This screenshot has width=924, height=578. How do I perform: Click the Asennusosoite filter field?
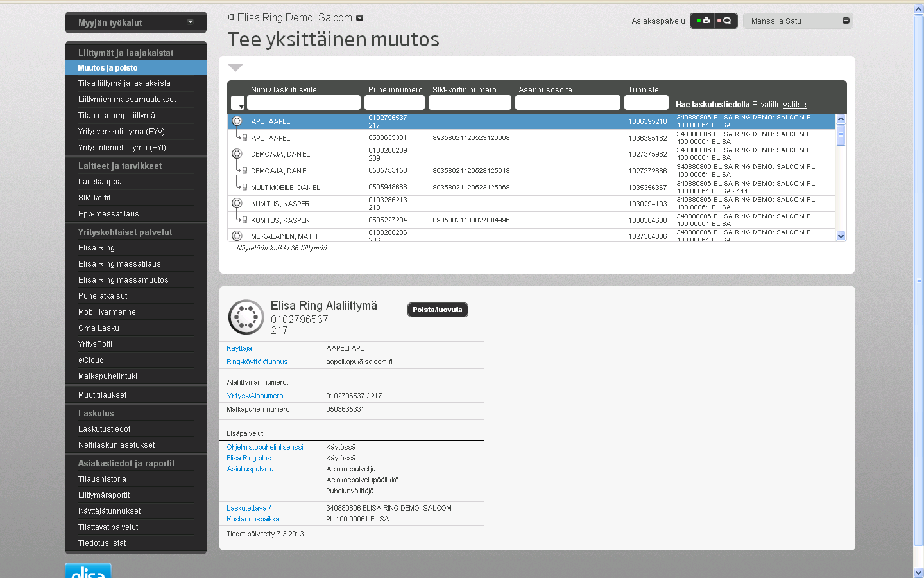click(x=568, y=103)
